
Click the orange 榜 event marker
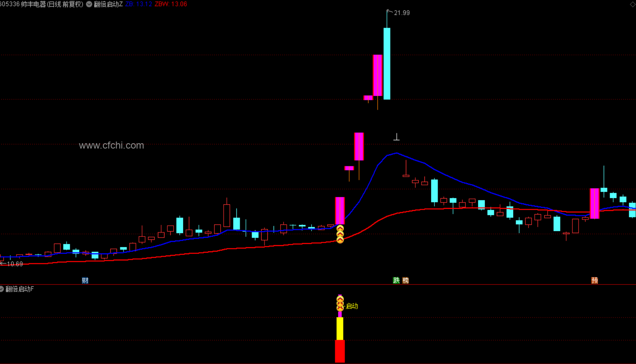(x=405, y=280)
